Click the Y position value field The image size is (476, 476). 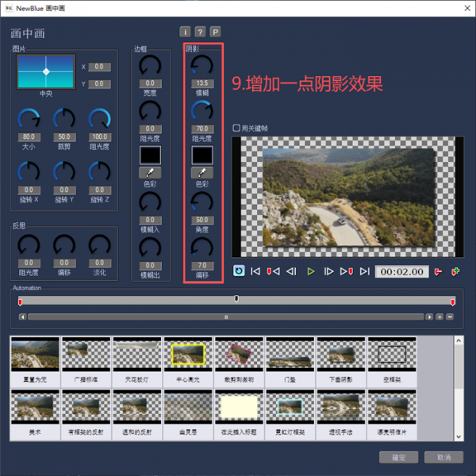pyautogui.click(x=99, y=84)
